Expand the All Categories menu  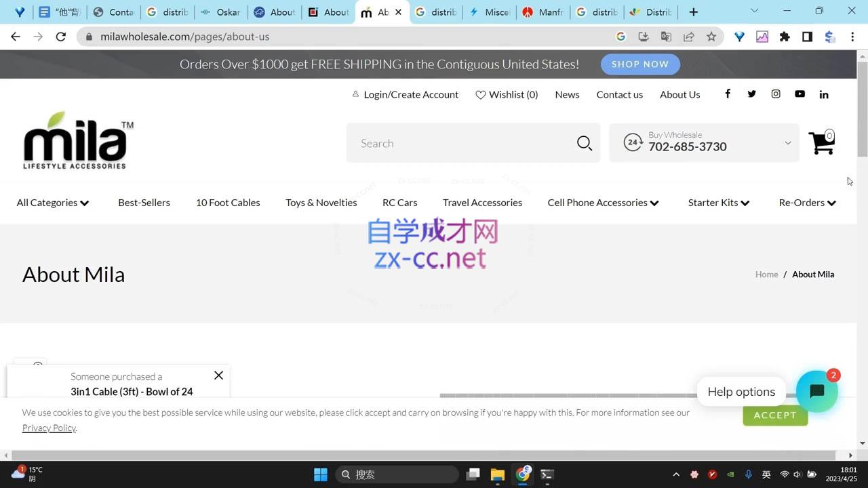click(x=53, y=203)
